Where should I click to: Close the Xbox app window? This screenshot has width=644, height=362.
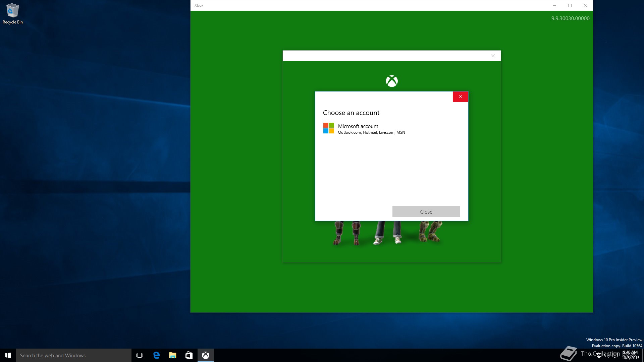tap(585, 5)
